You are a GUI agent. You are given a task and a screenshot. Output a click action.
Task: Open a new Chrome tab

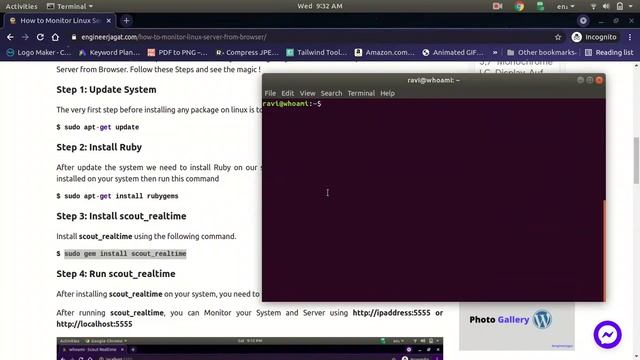click(x=126, y=20)
